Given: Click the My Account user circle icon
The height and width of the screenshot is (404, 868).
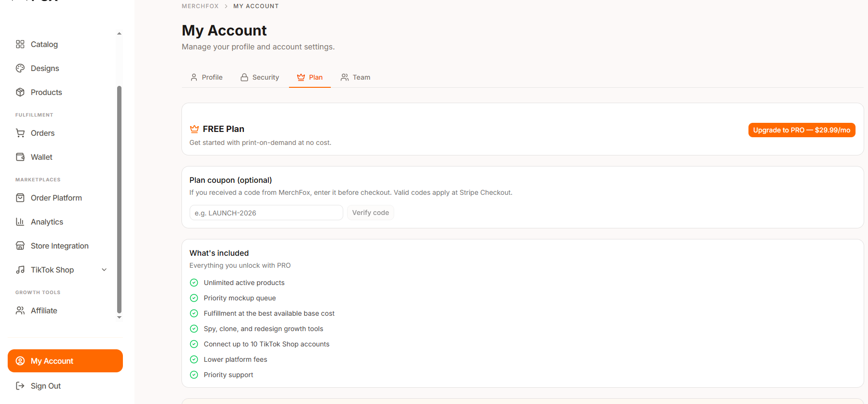Looking at the screenshot, I should coord(20,361).
